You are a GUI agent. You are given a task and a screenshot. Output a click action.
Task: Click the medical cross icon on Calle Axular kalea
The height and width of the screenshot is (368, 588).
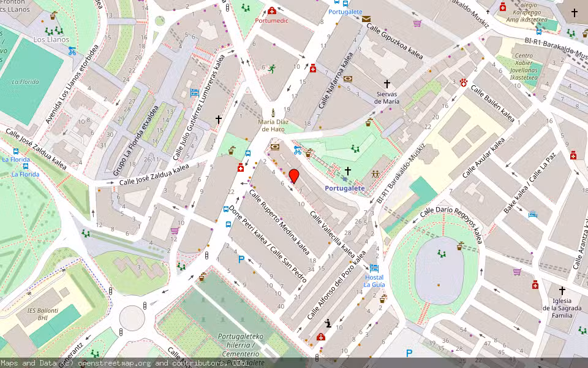(x=573, y=155)
